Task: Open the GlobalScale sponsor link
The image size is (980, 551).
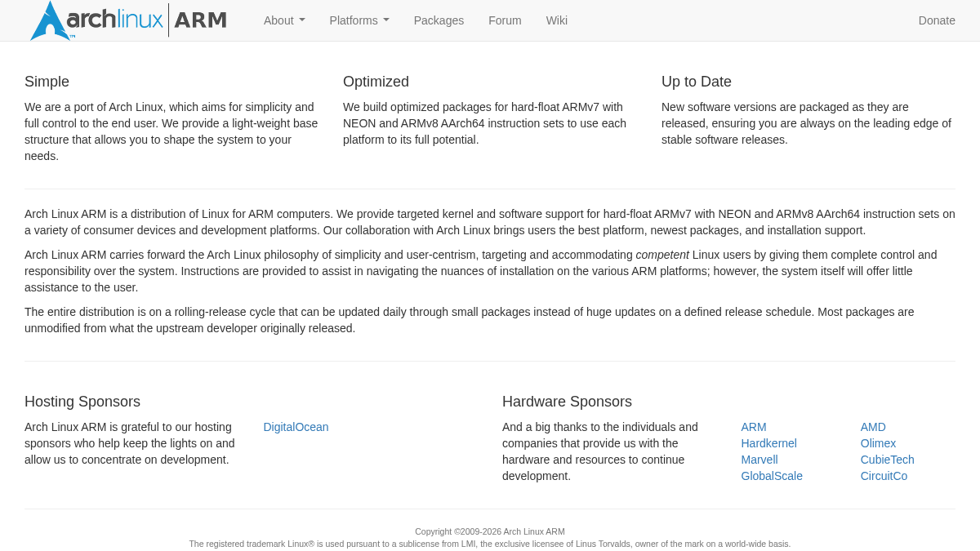Action: point(772,476)
